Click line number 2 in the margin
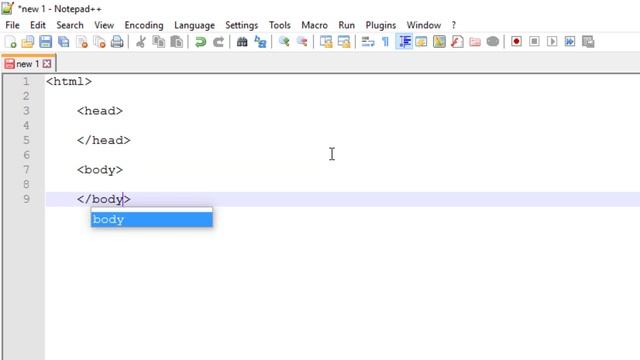The height and width of the screenshot is (360, 640). (x=26, y=96)
